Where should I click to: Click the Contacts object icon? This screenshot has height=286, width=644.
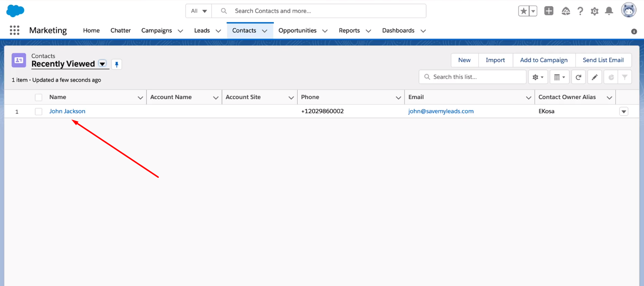point(19,60)
